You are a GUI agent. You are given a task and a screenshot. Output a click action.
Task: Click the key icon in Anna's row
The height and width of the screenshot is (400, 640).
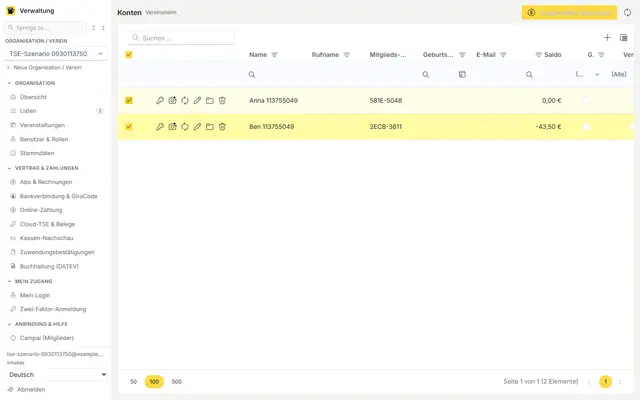pyautogui.click(x=160, y=100)
